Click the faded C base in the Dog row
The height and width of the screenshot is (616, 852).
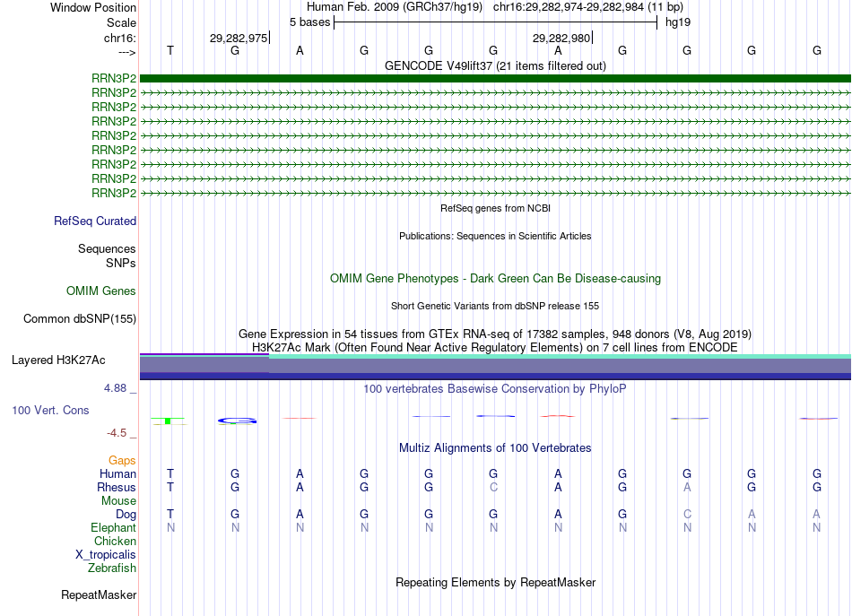(x=687, y=514)
